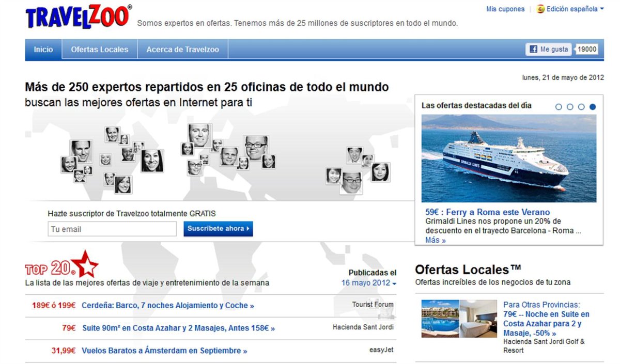Image resolution: width=620 pixels, height=364 pixels.
Task: Go to the Inicio tab
Action: tap(43, 50)
